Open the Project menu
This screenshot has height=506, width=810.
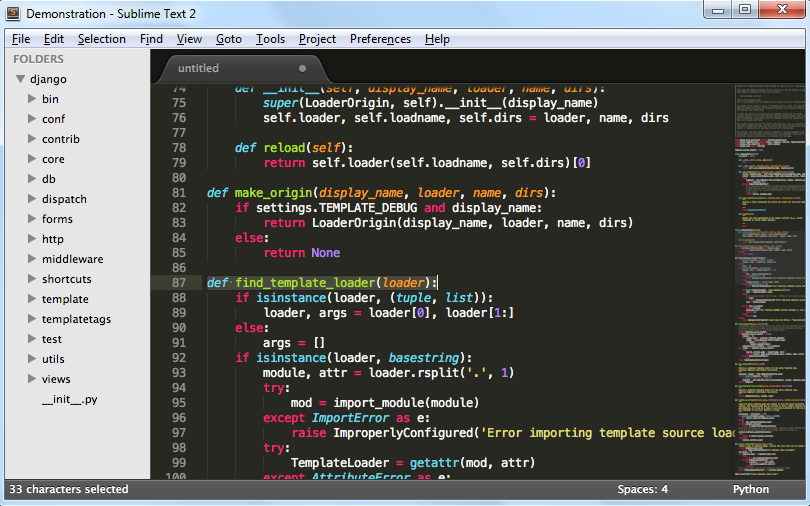(x=317, y=39)
